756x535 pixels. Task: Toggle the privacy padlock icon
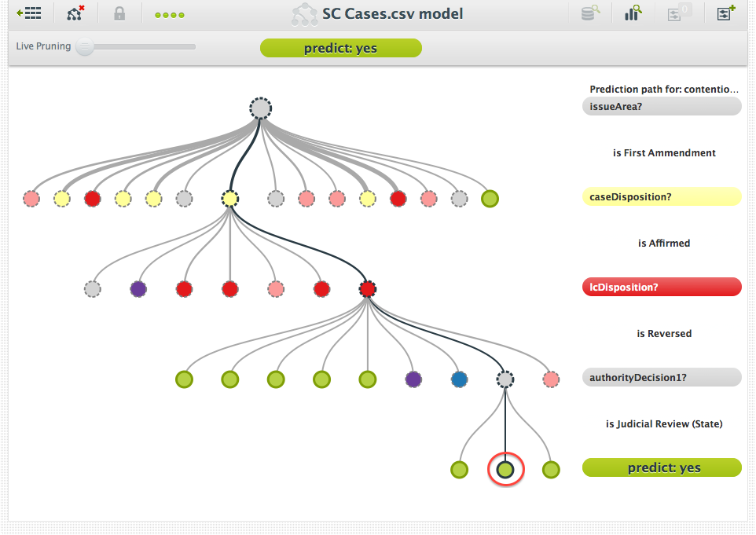[x=119, y=13]
